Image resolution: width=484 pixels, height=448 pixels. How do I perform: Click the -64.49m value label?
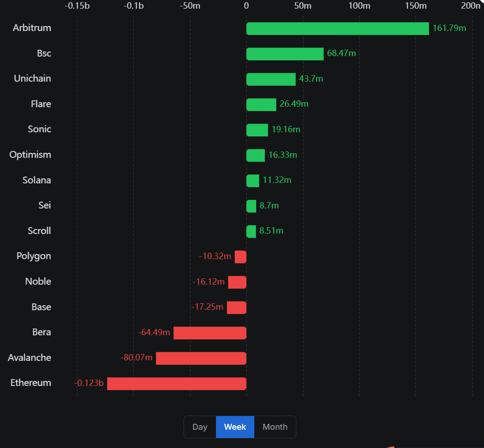click(x=154, y=333)
